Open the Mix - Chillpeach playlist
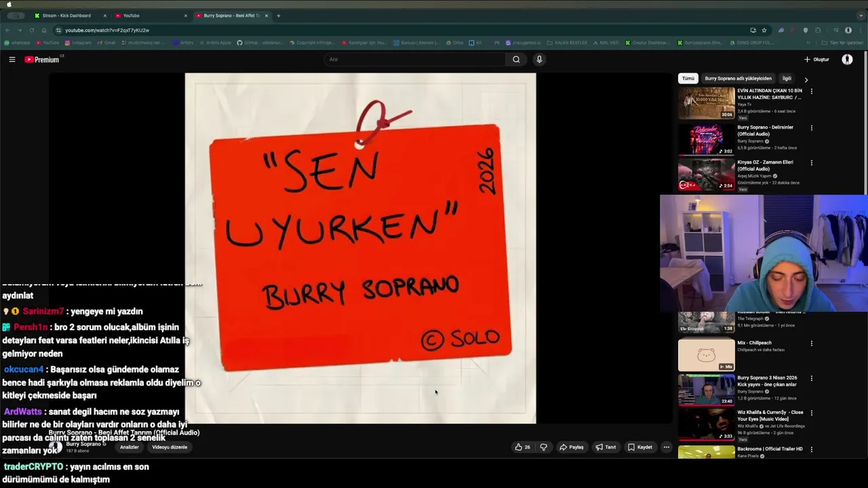Screen dimensions: 868x488 click(707, 355)
